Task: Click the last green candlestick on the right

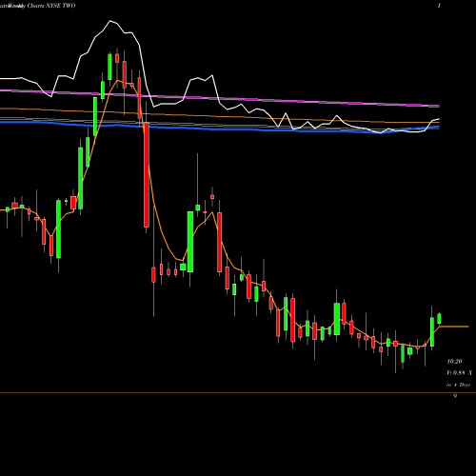Action: 439,319
